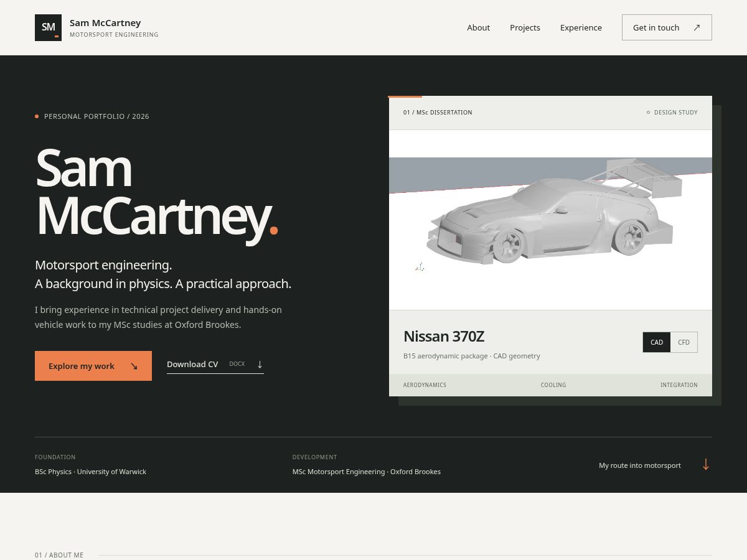Viewport: 747px width, 560px height.
Task: Click the 01 / MSc DISSERTATION label
Action: click(x=438, y=113)
